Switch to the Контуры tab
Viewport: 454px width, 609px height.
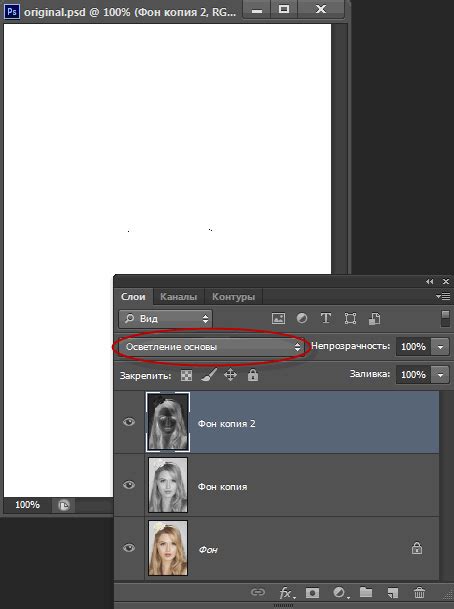click(x=233, y=297)
